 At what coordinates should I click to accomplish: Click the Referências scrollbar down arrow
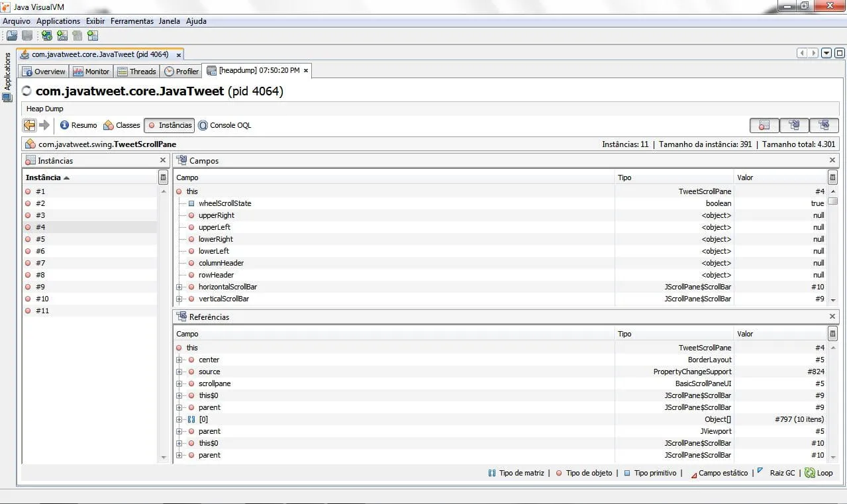click(x=832, y=458)
